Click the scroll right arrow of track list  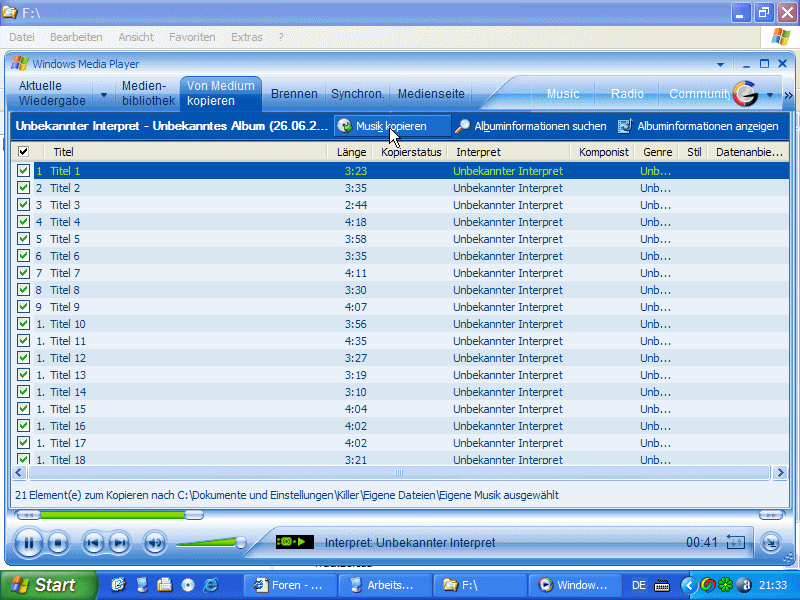pyautogui.click(x=780, y=473)
